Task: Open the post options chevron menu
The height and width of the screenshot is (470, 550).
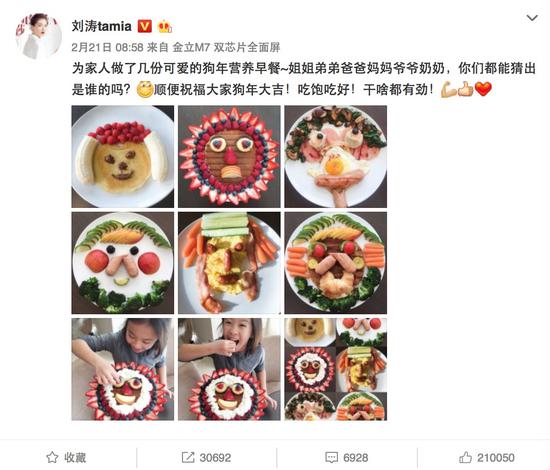Action: click(532, 18)
